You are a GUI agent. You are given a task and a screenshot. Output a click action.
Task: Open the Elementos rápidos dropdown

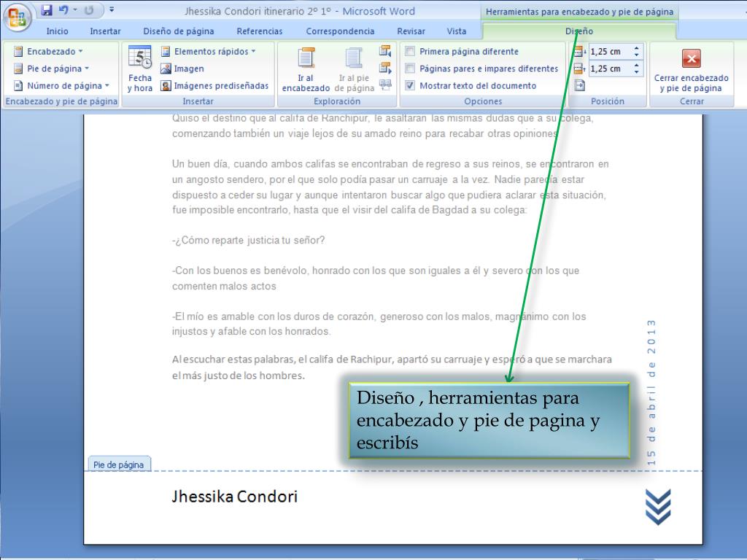tap(208, 52)
